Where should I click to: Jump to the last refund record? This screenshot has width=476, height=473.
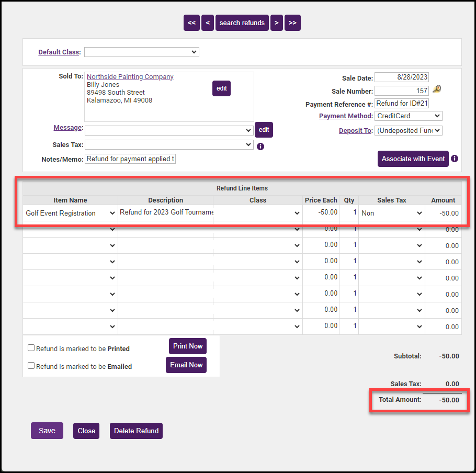[292, 22]
